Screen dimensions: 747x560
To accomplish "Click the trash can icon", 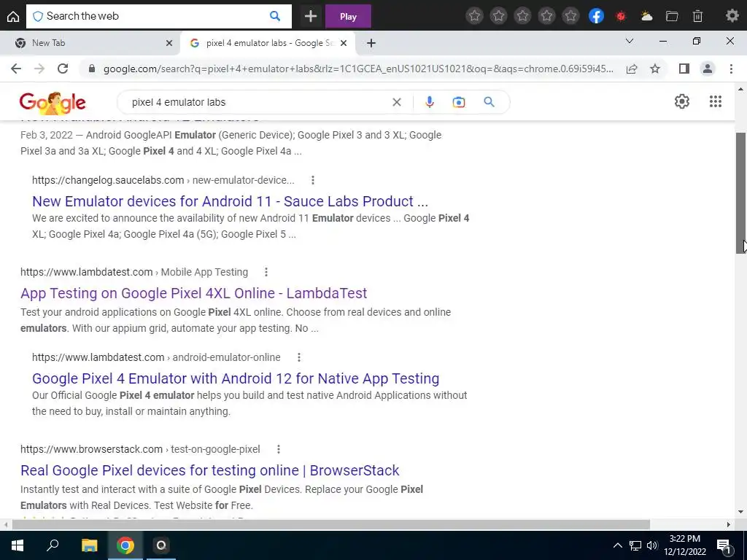I will (697, 16).
